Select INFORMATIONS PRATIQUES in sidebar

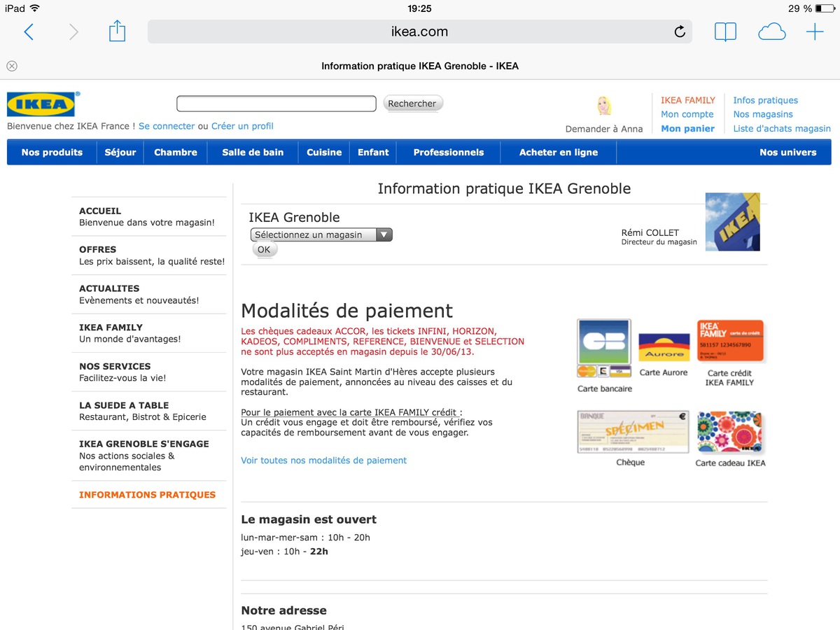pos(148,494)
